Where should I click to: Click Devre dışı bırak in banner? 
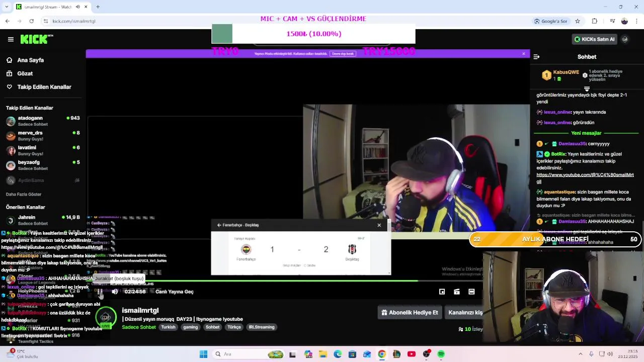[343, 54]
